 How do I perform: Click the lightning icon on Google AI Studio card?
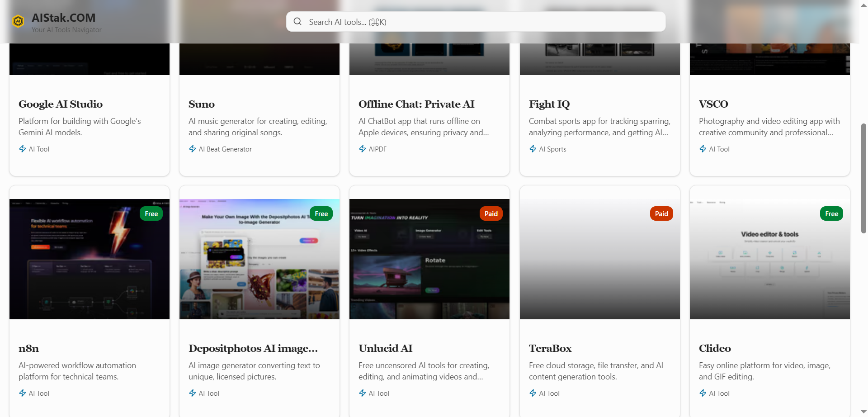[x=23, y=149]
